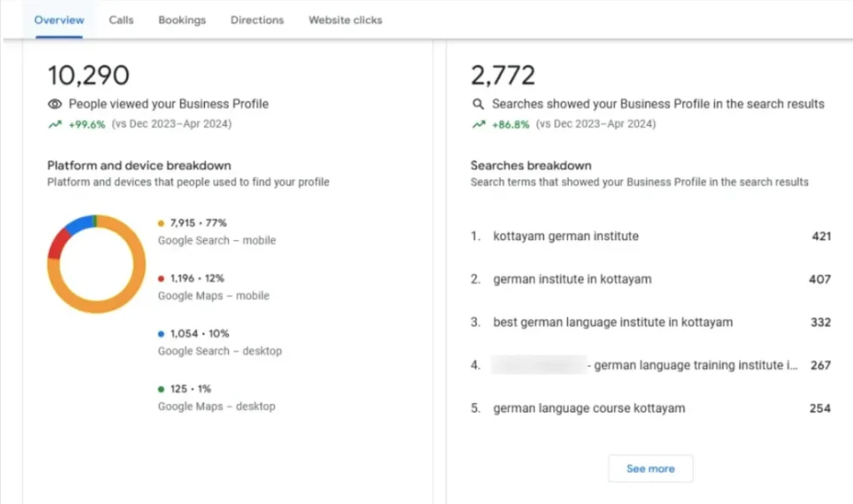Click the See more button
Image resolution: width=853 pixels, height=504 pixels.
651,468
